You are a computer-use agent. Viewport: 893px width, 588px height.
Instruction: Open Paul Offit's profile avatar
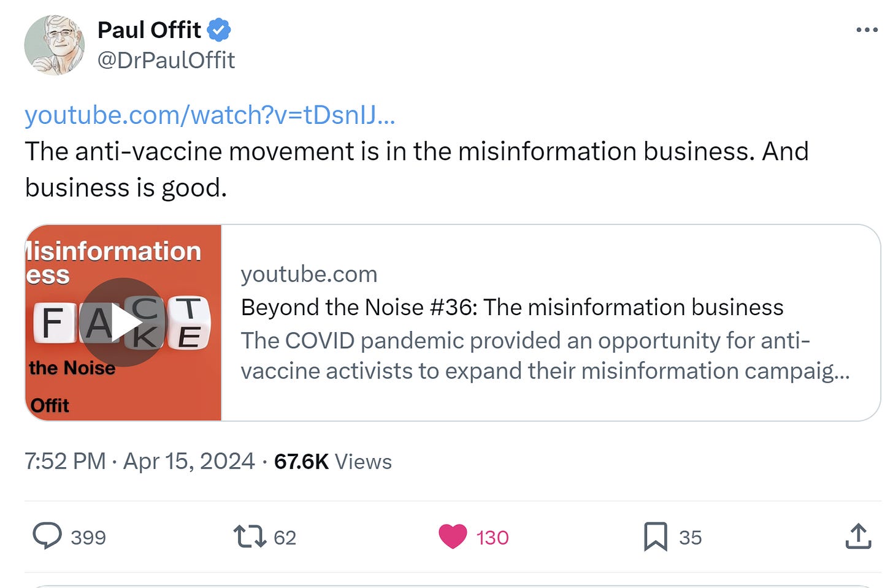(x=54, y=45)
